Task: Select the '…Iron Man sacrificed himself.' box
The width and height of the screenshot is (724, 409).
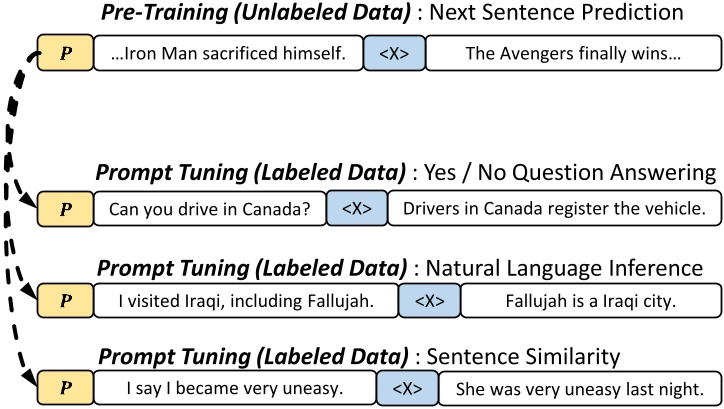Action: (x=227, y=54)
